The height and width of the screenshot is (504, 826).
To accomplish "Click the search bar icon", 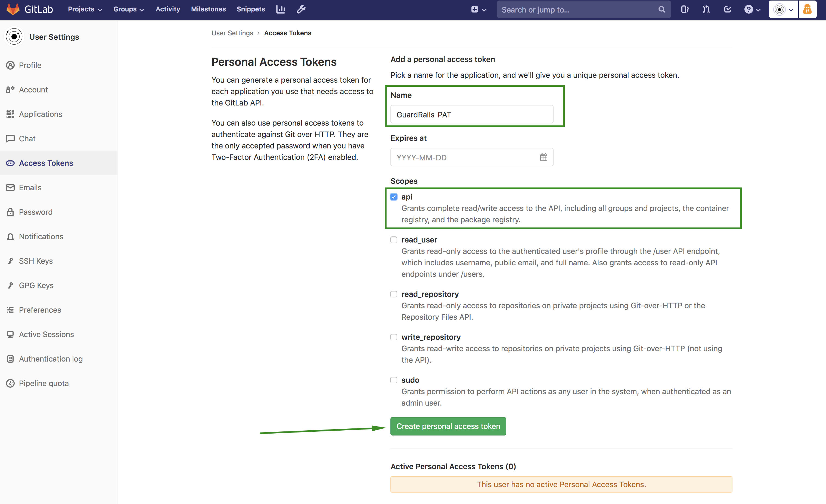I will pos(661,10).
